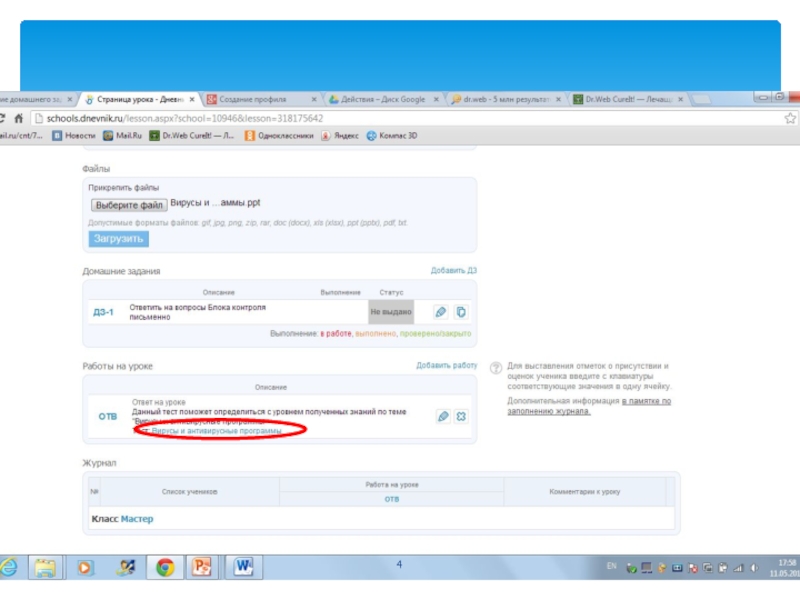Open the Компас 3D bookmark
This screenshot has height=600, width=800.
click(392, 135)
